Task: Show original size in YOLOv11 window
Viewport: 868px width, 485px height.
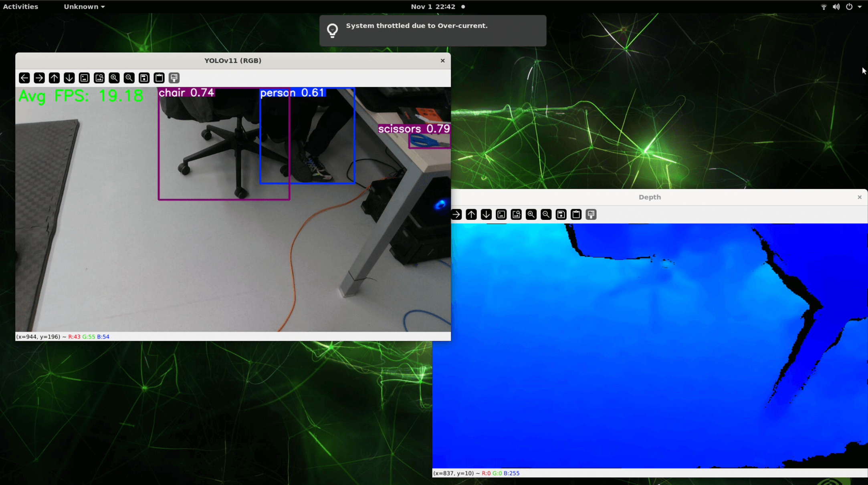Action: 84,78
